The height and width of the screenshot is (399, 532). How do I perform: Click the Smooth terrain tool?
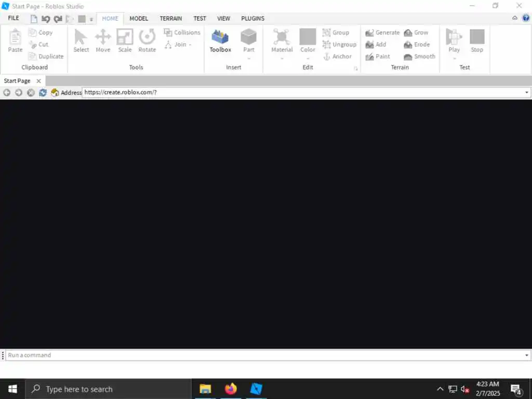[419, 56]
